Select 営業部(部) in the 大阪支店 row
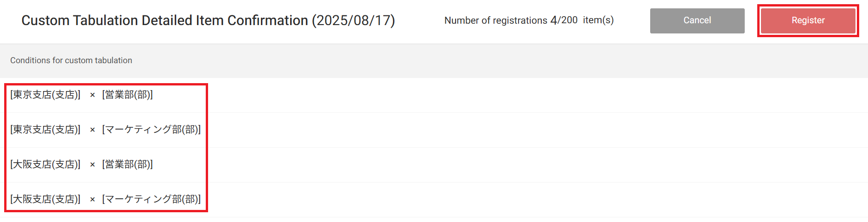868x222 pixels. (127, 164)
